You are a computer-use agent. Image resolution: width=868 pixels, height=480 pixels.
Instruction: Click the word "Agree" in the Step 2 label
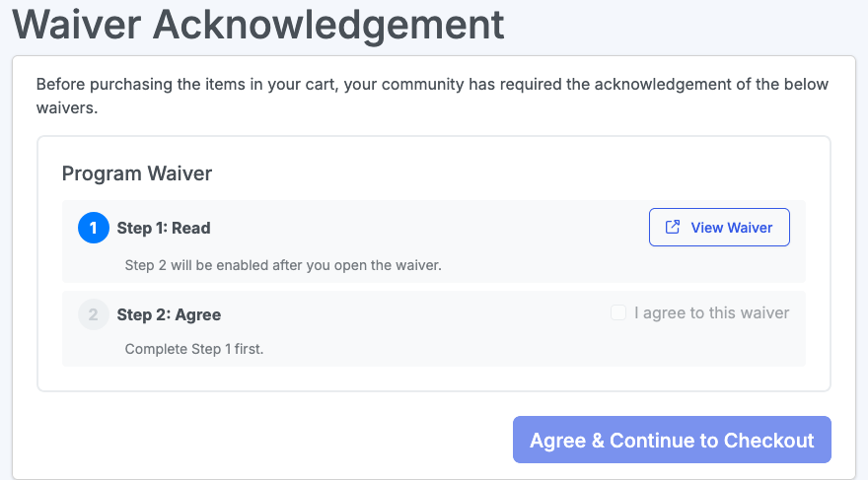[x=196, y=315]
